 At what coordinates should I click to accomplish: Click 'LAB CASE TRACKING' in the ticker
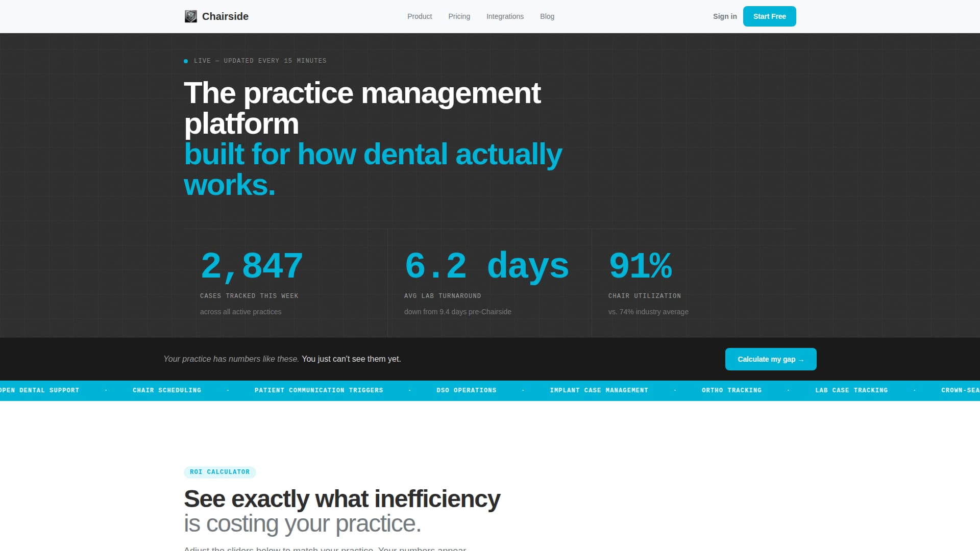(x=851, y=390)
